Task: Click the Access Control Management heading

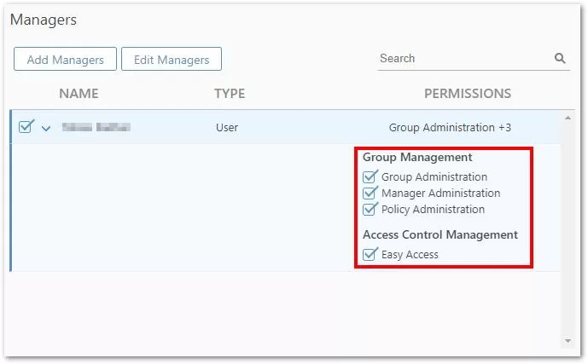Action: pyautogui.click(x=440, y=235)
